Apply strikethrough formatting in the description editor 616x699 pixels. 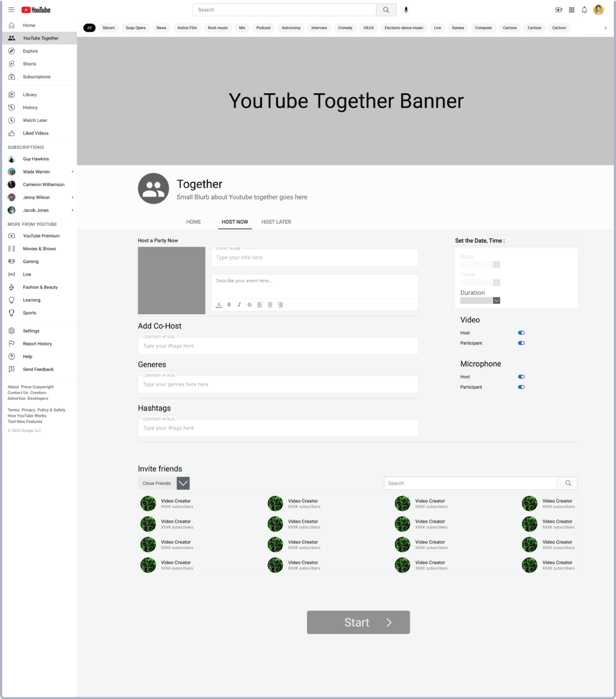click(250, 305)
